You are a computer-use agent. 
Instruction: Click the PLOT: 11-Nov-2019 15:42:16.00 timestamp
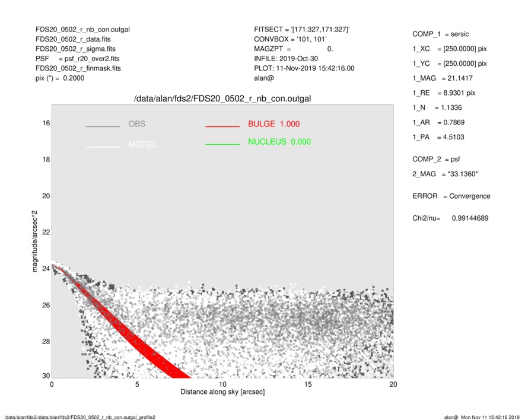click(304, 68)
